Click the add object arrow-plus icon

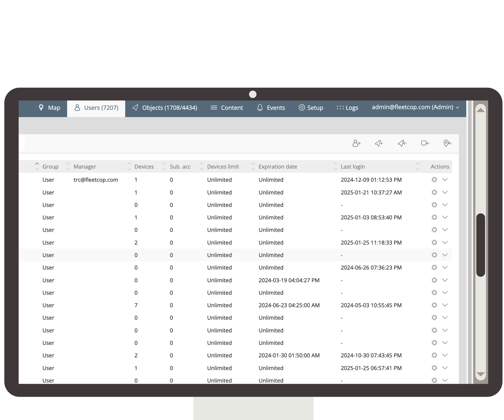[x=379, y=143]
